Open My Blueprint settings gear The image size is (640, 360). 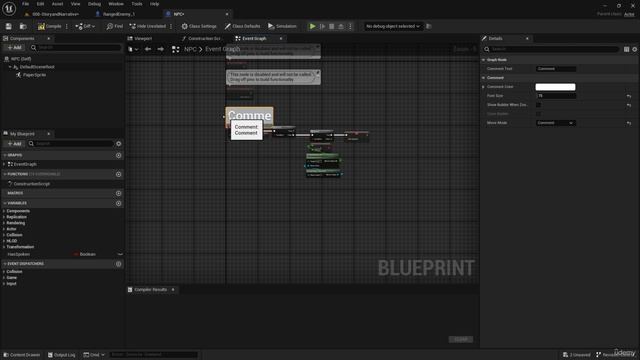click(119, 144)
